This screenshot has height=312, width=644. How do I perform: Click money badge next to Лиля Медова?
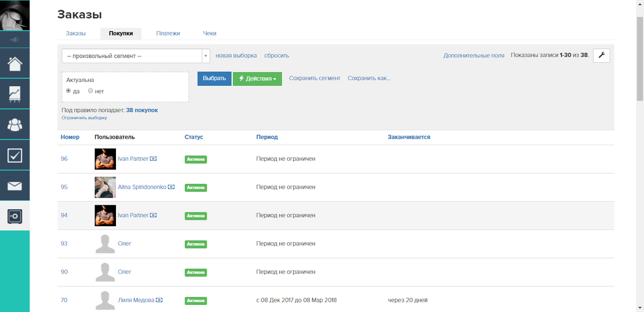click(x=159, y=300)
